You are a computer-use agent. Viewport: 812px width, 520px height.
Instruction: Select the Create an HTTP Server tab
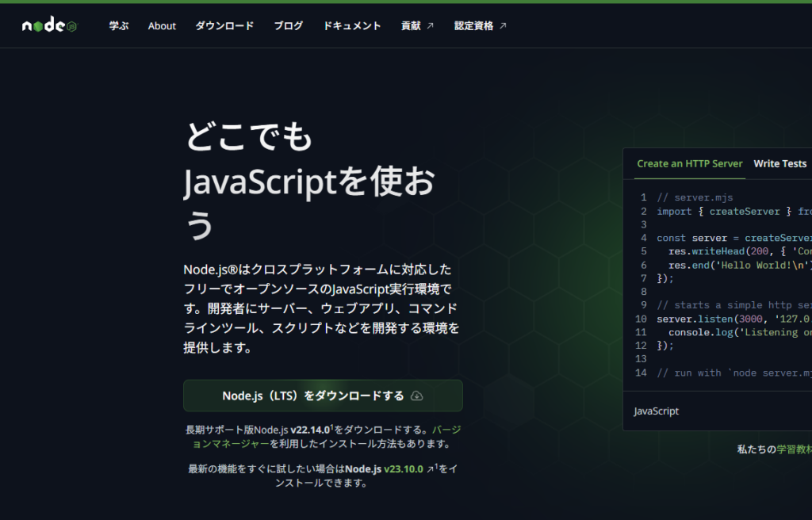[x=690, y=163]
